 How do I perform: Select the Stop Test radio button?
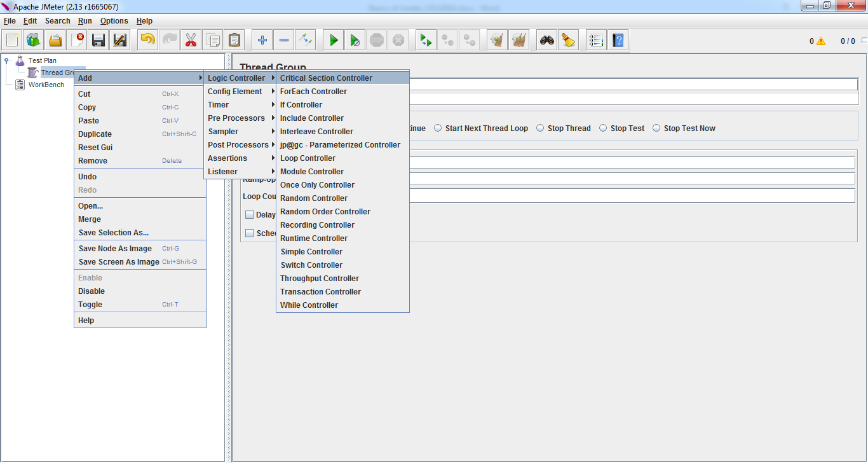point(603,128)
